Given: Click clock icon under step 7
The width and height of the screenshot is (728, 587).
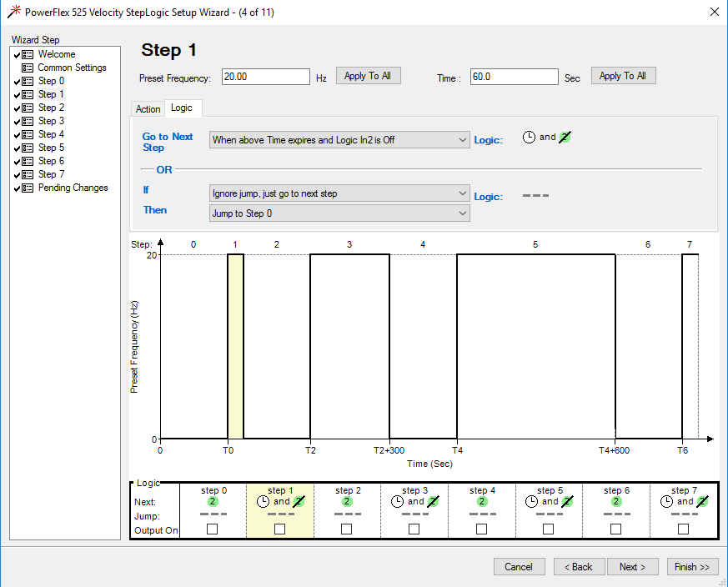Looking at the screenshot, I should 666,502.
